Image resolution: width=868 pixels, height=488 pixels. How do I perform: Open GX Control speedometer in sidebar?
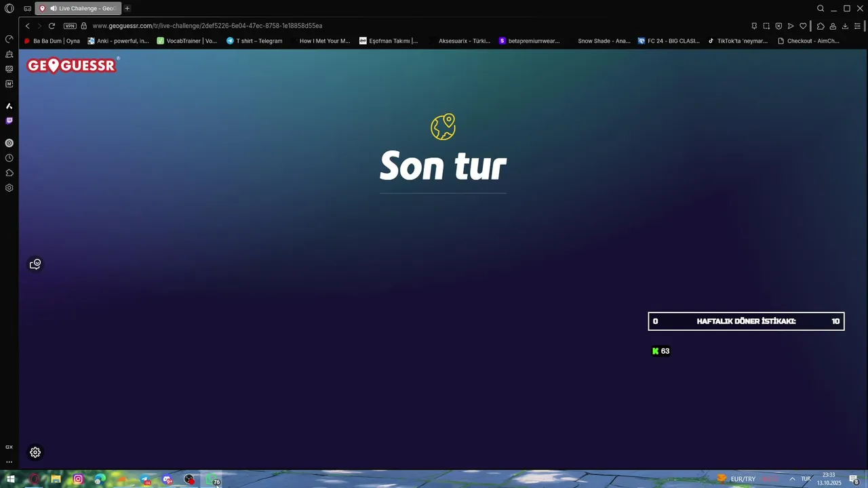(x=9, y=39)
